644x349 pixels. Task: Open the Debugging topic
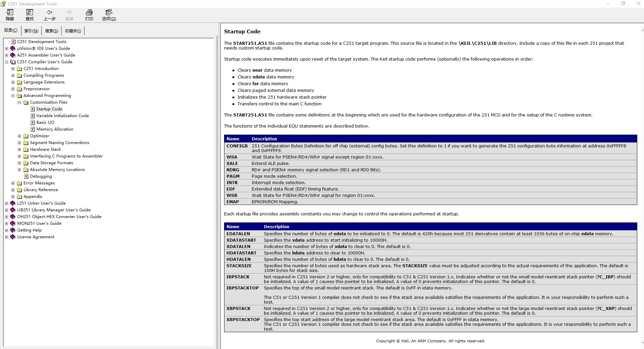[41, 176]
